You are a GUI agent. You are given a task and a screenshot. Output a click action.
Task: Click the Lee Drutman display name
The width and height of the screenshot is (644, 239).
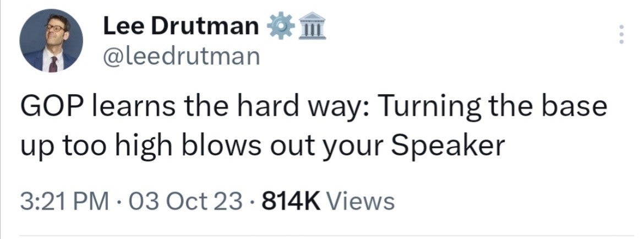click(x=181, y=25)
